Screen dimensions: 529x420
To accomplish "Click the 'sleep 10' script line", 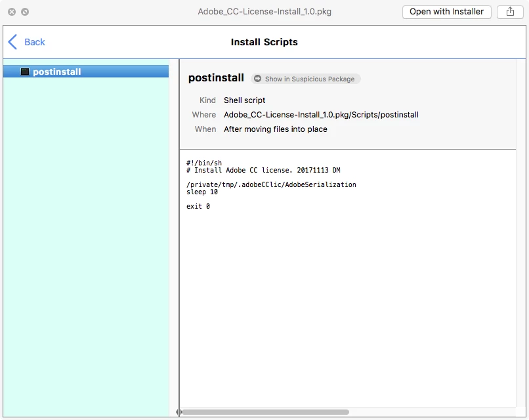I will pos(202,192).
